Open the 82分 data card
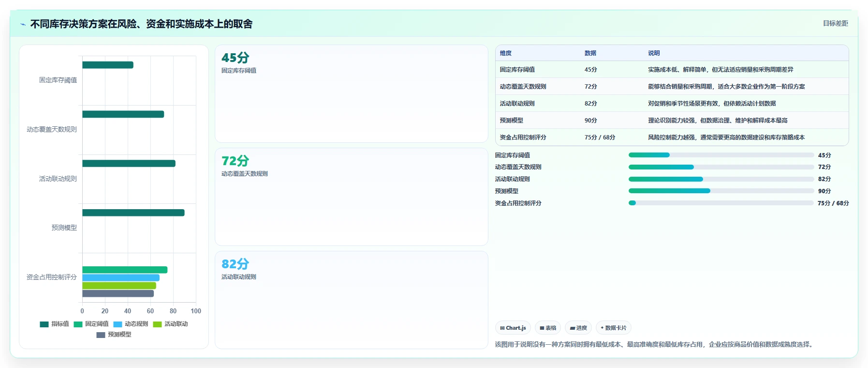Image resolution: width=868 pixels, height=368 pixels. click(x=352, y=300)
